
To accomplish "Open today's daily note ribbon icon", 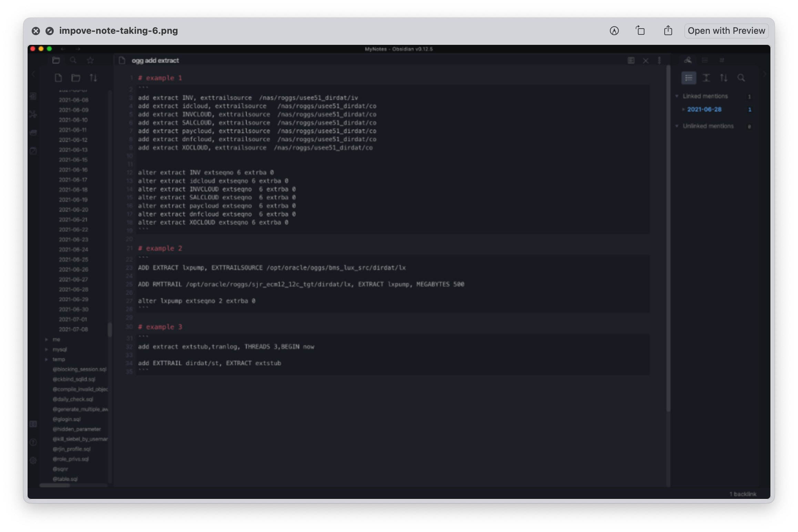I will click(33, 151).
